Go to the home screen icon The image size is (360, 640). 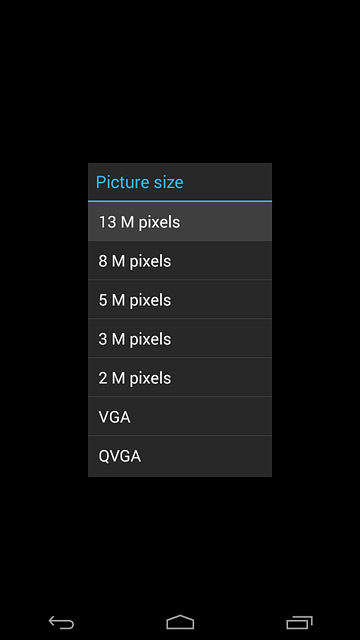(x=180, y=622)
